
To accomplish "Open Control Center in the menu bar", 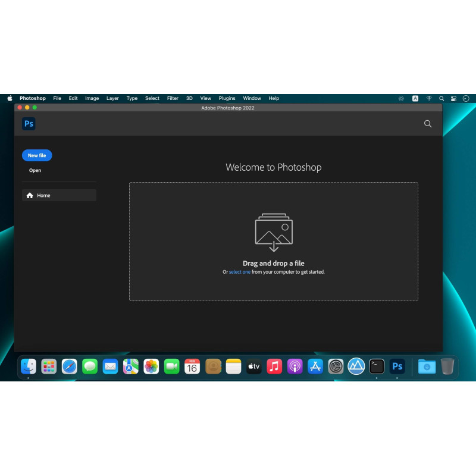I will click(x=453, y=98).
